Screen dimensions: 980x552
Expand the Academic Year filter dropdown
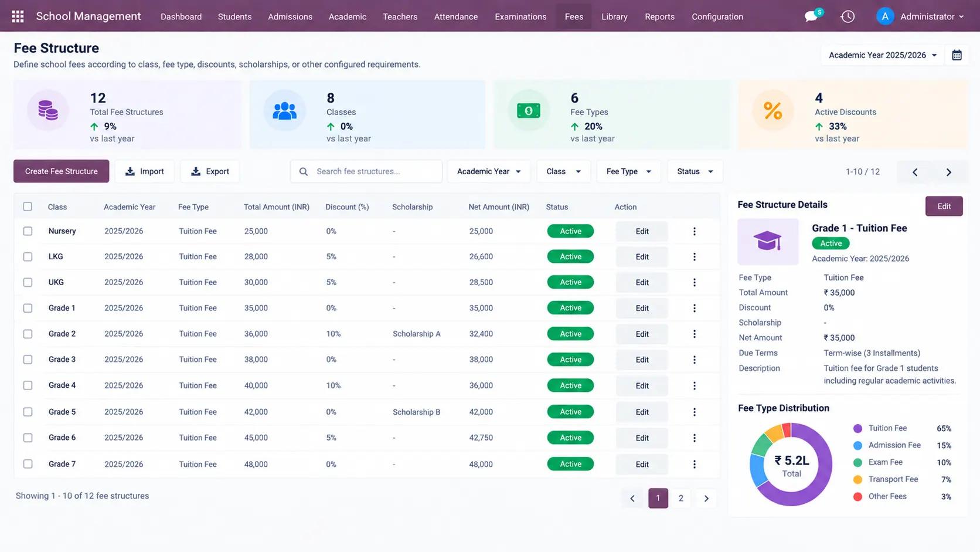click(489, 171)
